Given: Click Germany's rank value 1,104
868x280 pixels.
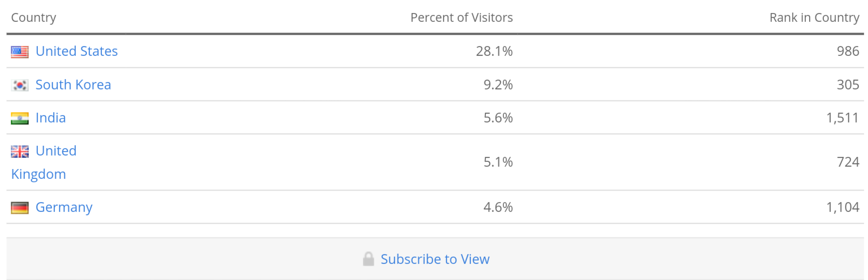Looking at the screenshot, I should 842,207.
